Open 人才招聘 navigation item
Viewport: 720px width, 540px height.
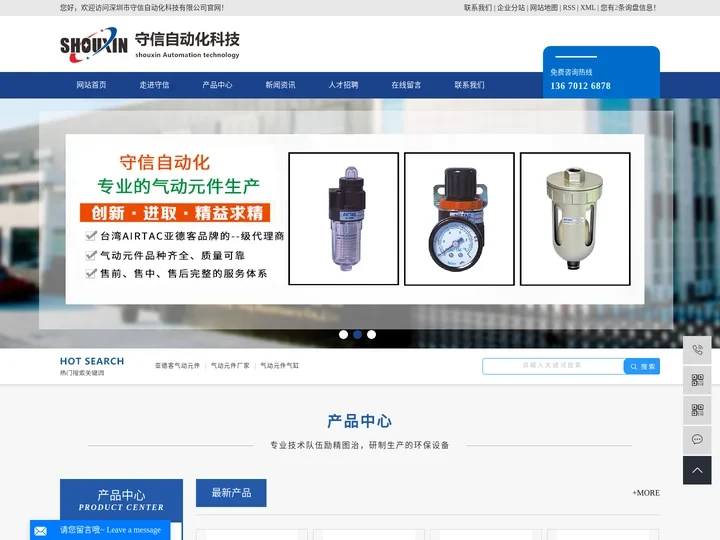click(x=343, y=85)
